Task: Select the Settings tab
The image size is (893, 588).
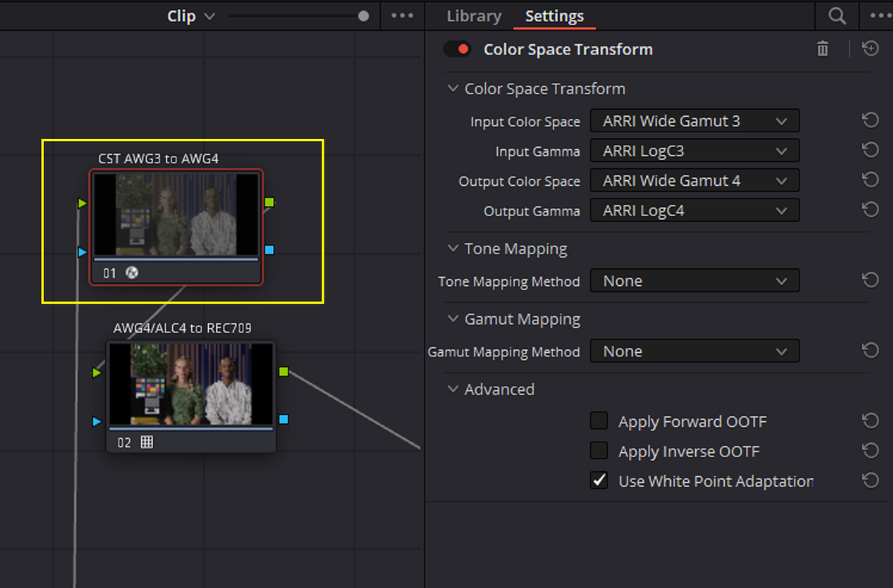Action: point(555,16)
